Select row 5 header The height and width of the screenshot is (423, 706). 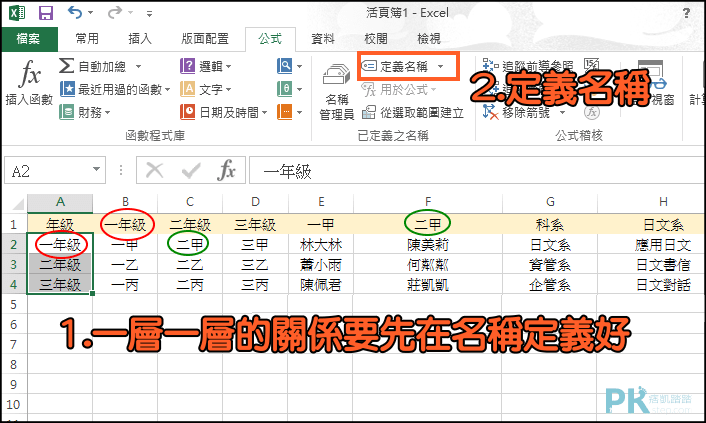[x=14, y=305]
